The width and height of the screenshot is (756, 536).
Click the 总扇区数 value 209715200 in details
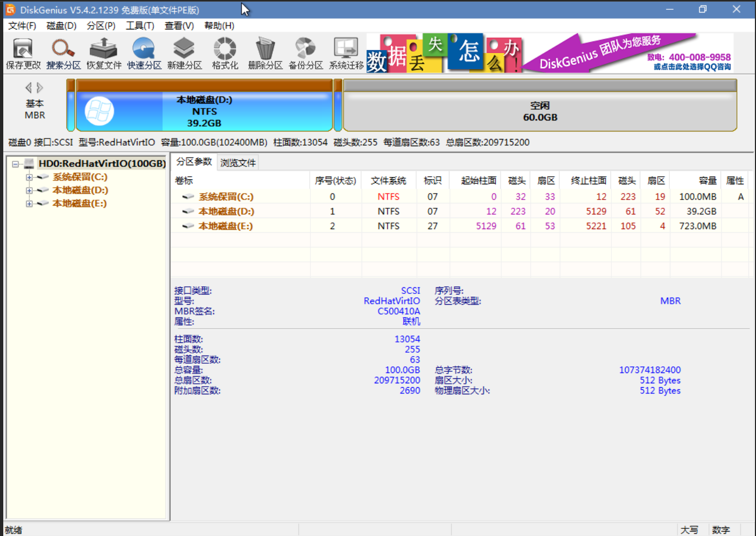pos(397,381)
